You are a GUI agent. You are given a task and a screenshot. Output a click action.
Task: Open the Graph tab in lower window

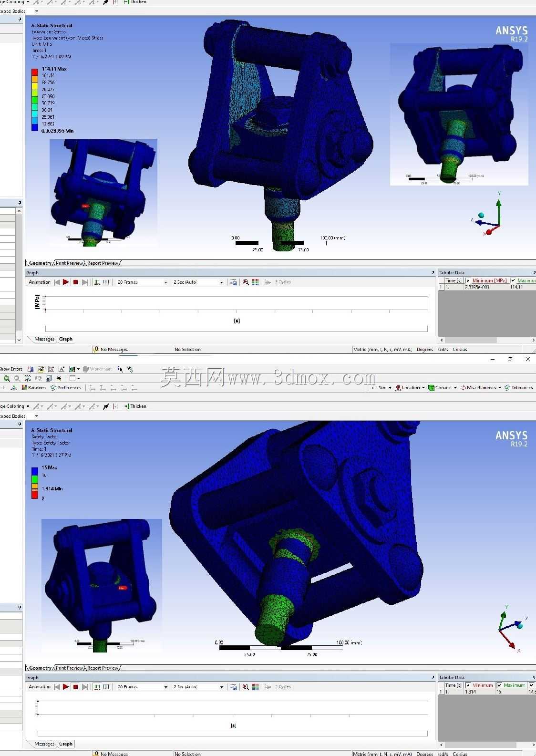pyautogui.click(x=66, y=744)
